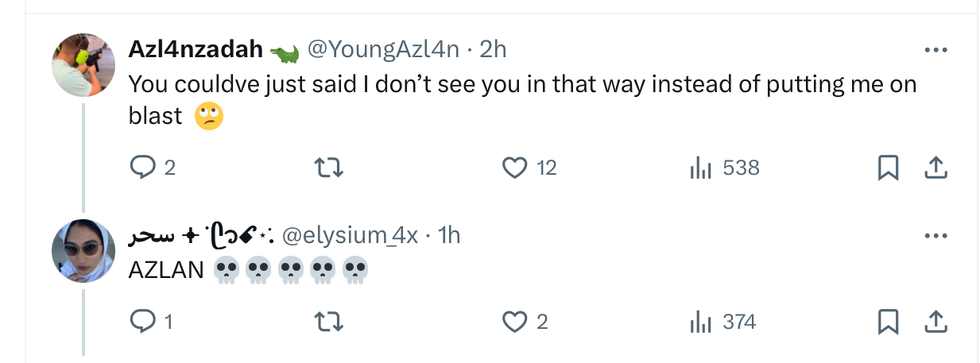Share the Azl4nzadah tweet
The height and width of the screenshot is (363, 980).
click(936, 168)
